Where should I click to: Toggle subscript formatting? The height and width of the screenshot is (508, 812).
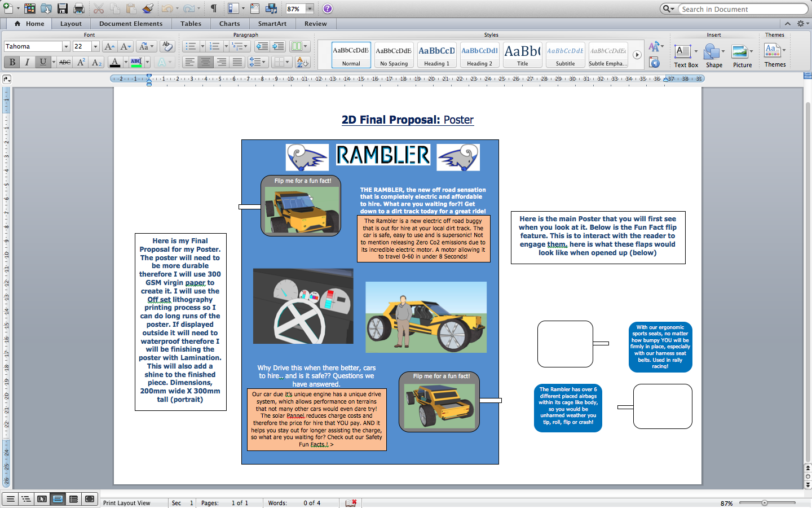coord(96,62)
